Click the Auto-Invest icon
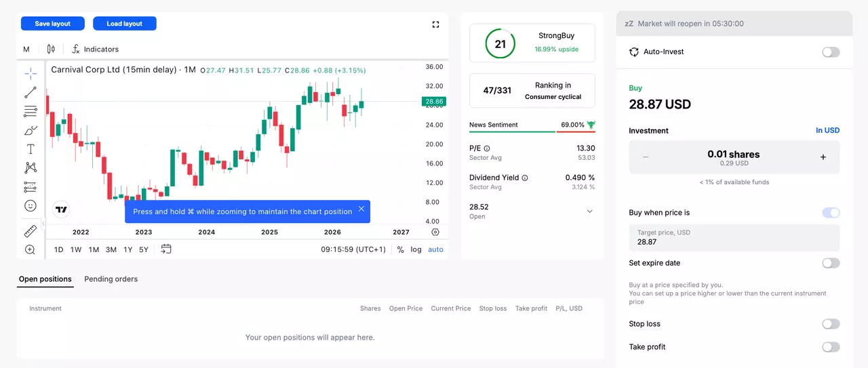The width and height of the screenshot is (868, 368). pyautogui.click(x=634, y=52)
